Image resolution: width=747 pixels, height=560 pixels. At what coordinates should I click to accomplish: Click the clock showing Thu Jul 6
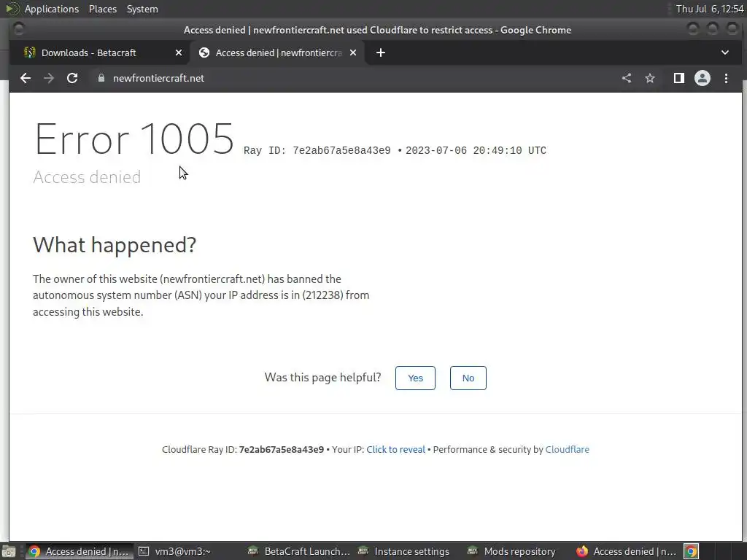(710, 9)
